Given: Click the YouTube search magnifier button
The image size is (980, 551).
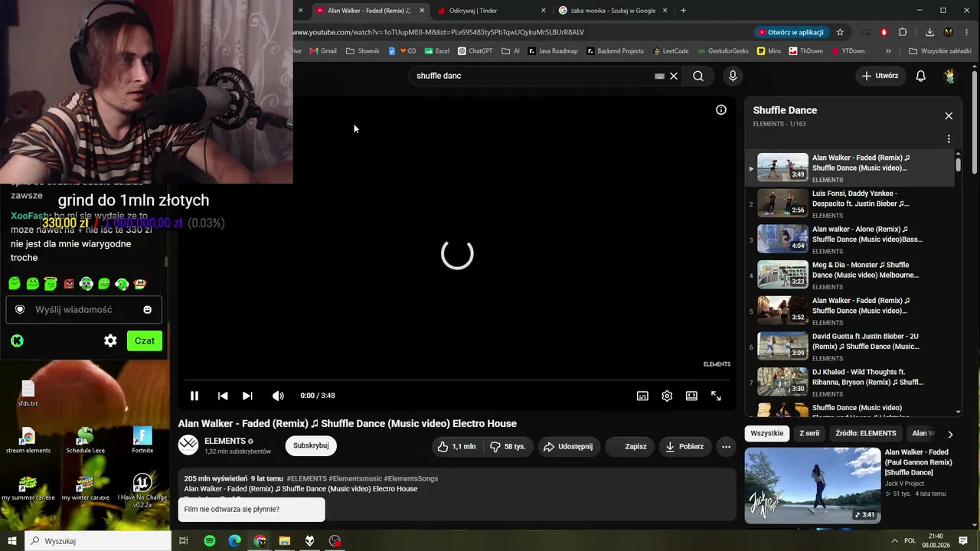Looking at the screenshot, I should (698, 76).
